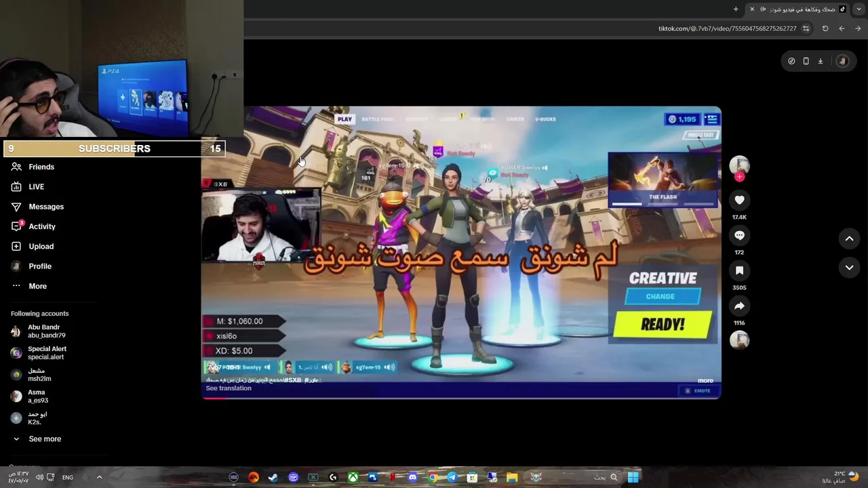Open site information icon in address bar

pos(806,28)
